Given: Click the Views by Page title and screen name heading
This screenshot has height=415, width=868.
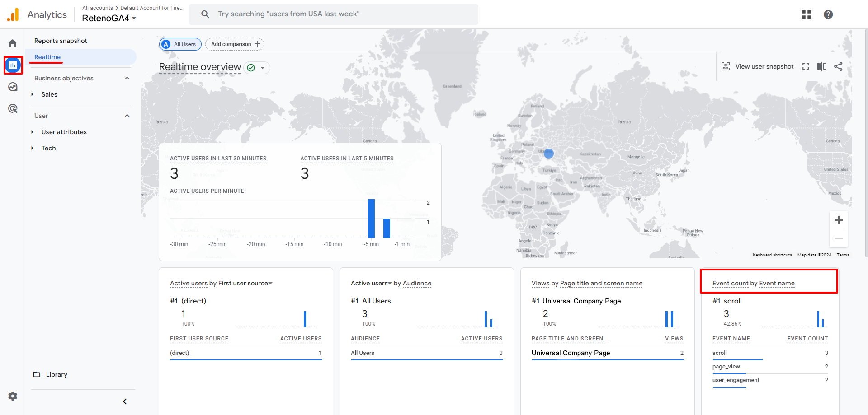Looking at the screenshot, I should [x=587, y=284].
